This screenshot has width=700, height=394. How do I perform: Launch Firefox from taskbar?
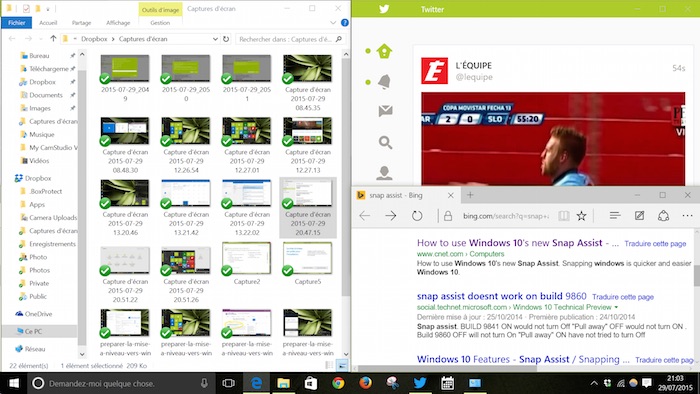pyautogui.click(x=365, y=383)
